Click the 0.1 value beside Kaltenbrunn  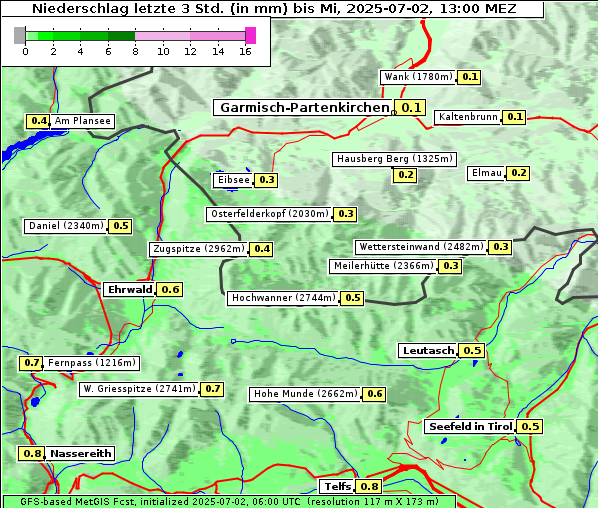click(x=514, y=117)
